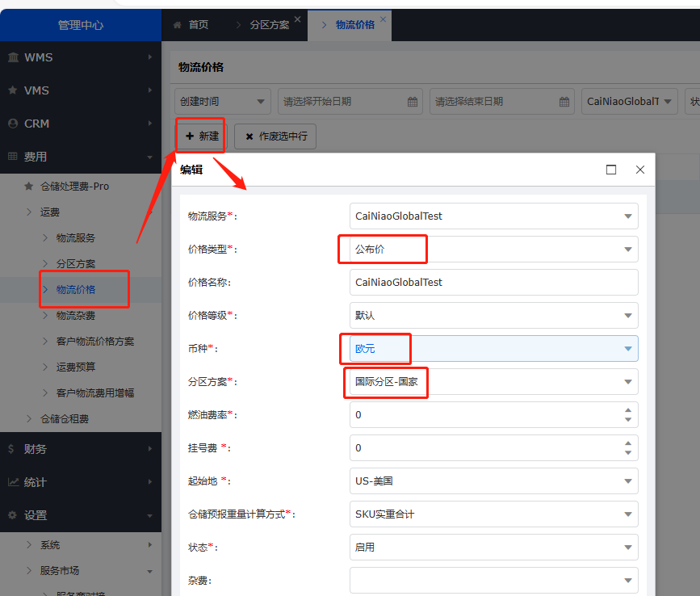Click the 统计 chart icon

14,482
